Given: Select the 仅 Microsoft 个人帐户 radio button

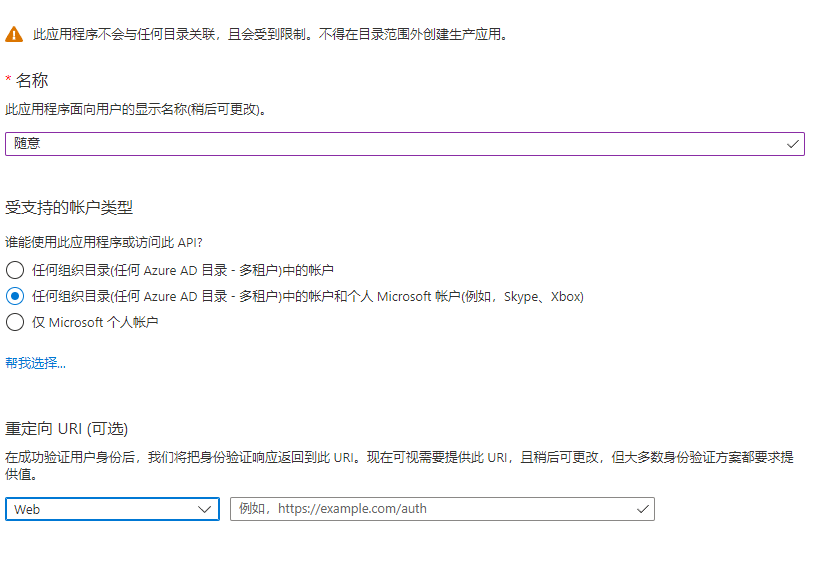Looking at the screenshot, I should (x=14, y=322).
